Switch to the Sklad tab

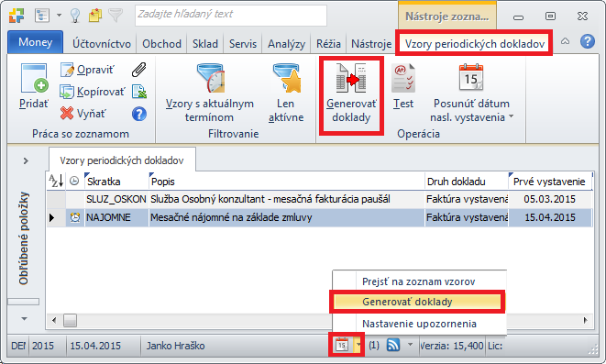tap(205, 44)
